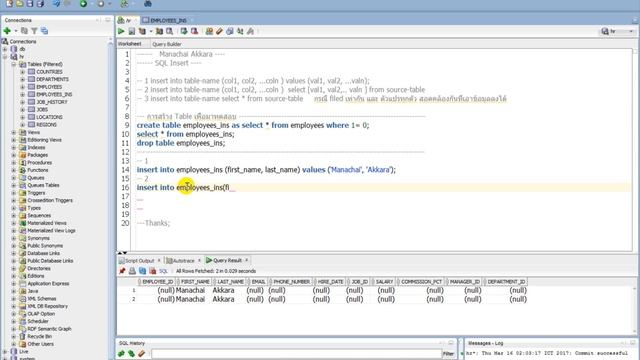Select the DEPARTMENTS table in tree

52,79
